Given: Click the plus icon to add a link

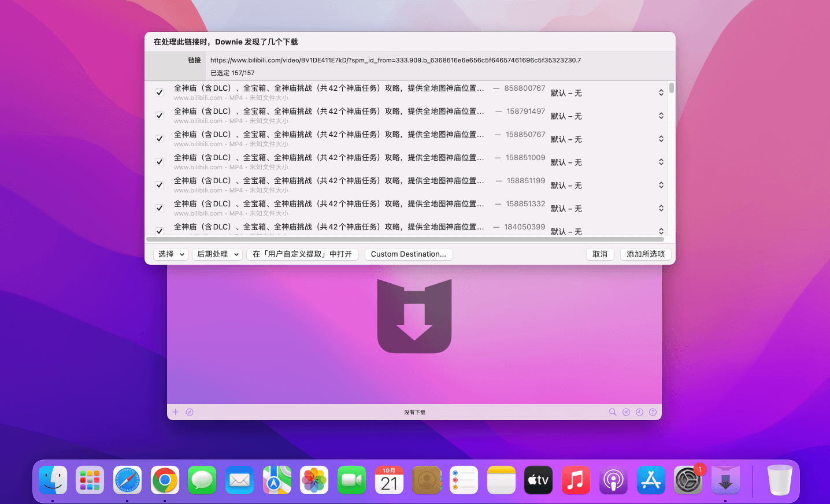Looking at the screenshot, I should pyautogui.click(x=176, y=412).
